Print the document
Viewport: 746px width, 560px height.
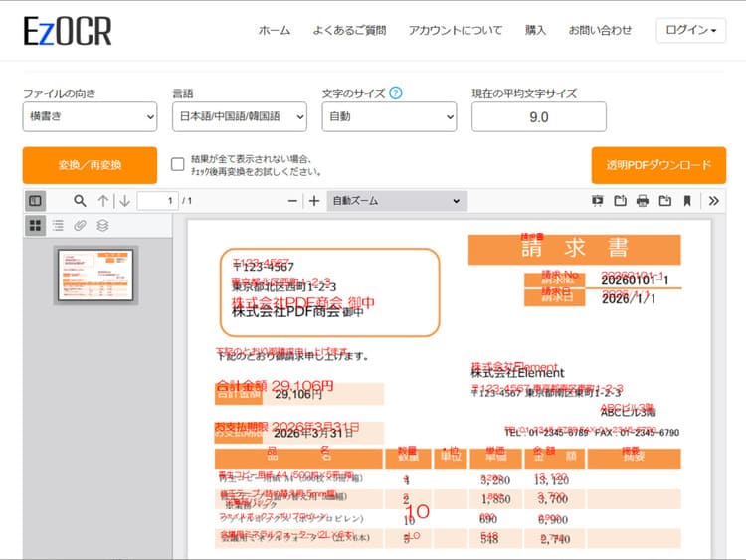pyautogui.click(x=643, y=201)
